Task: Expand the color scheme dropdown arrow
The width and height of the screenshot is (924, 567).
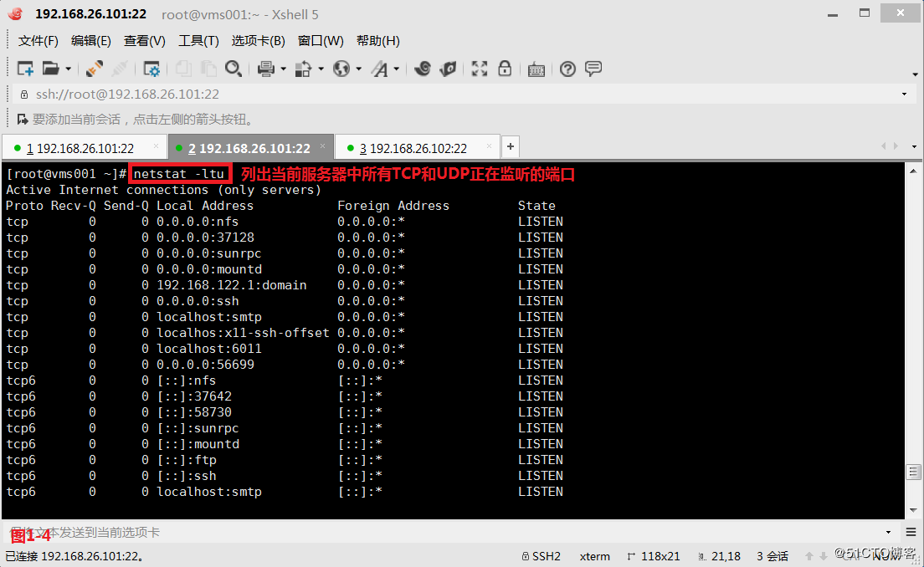Action: click(x=321, y=69)
